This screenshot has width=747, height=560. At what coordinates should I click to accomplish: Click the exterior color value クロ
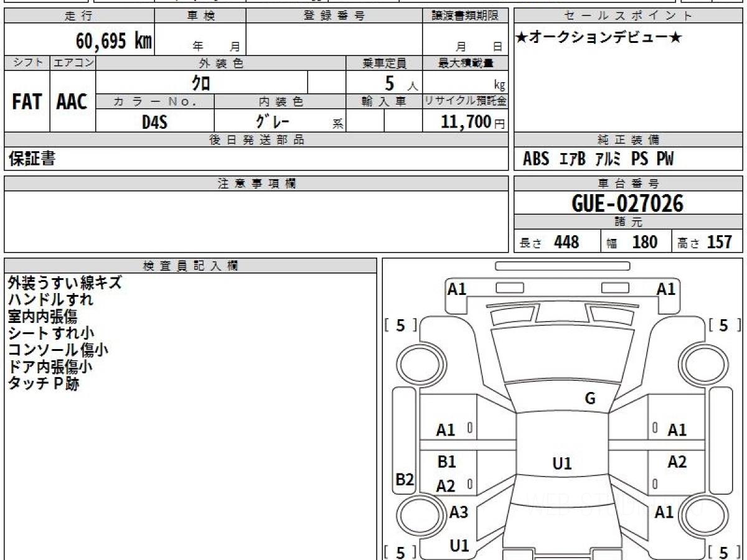point(201,82)
